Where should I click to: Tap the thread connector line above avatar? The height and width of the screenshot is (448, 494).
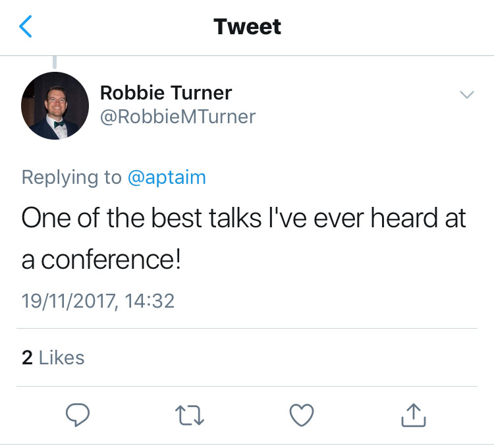tap(55, 62)
